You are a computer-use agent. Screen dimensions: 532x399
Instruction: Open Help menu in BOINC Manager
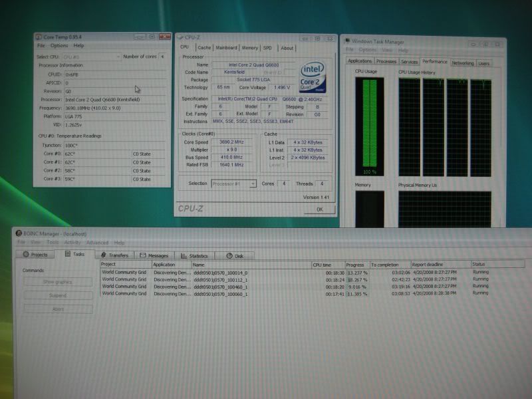[x=119, y=243]
